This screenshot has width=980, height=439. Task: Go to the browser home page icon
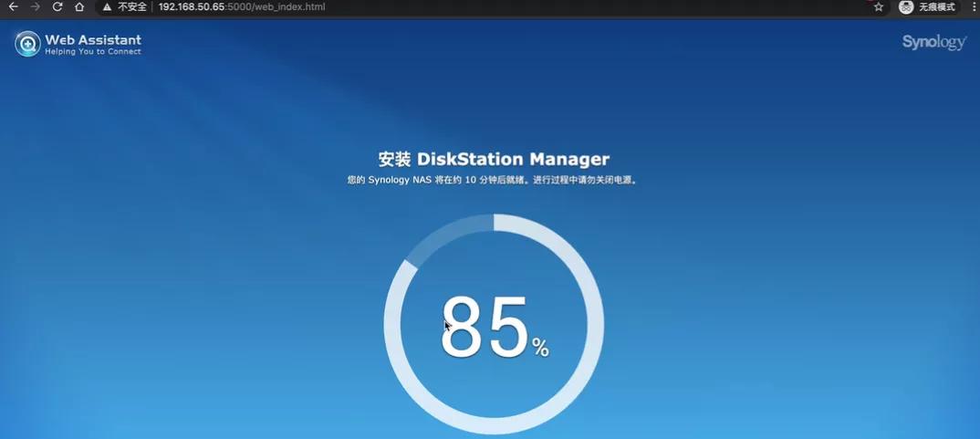click(x=78, y=7)
